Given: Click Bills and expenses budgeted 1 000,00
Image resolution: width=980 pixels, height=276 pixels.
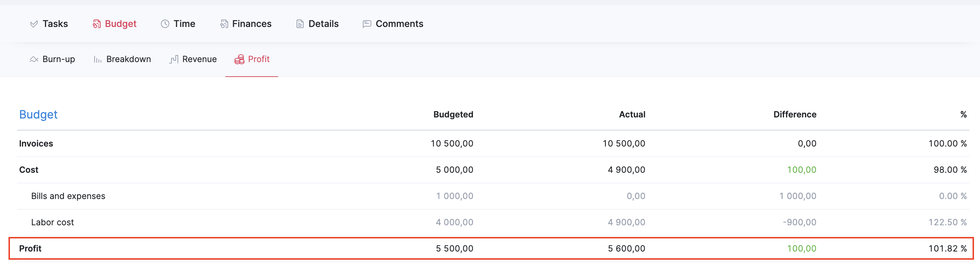Looking at the screenshot, I should (x=455, y=196).
